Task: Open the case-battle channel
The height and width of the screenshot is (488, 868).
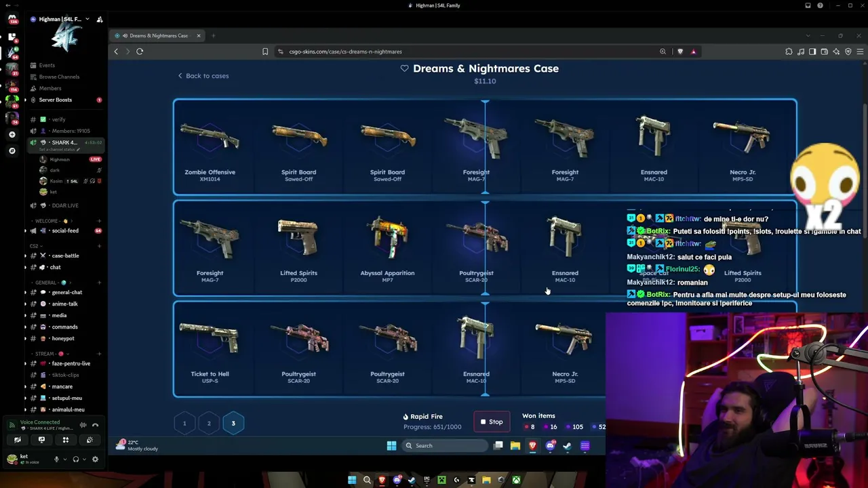Action: tap(65, 256)
